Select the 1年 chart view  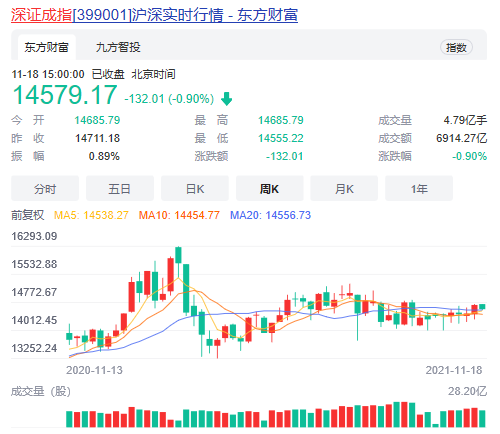(419, 189)
